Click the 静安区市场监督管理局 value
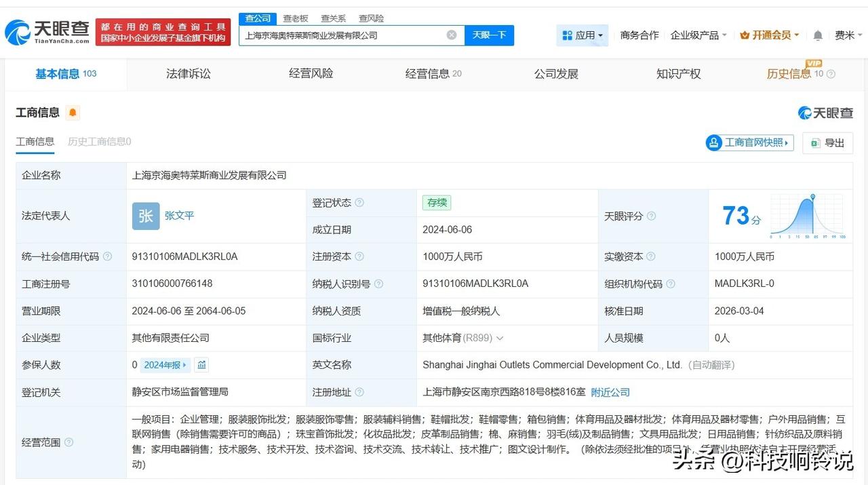Screen dimensions: 868x485 pos(180,392)
